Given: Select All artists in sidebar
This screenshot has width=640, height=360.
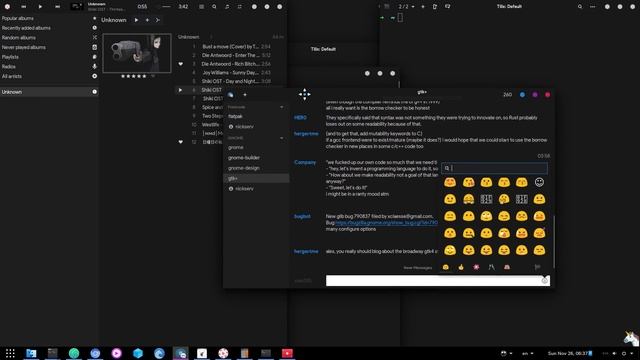Looking at the screenshot, I should pos(48,76).
